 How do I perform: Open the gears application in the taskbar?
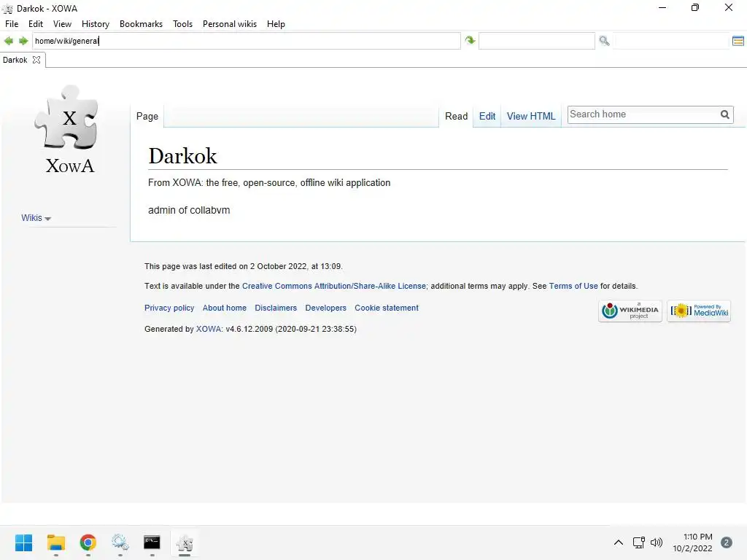coord(120,542)
